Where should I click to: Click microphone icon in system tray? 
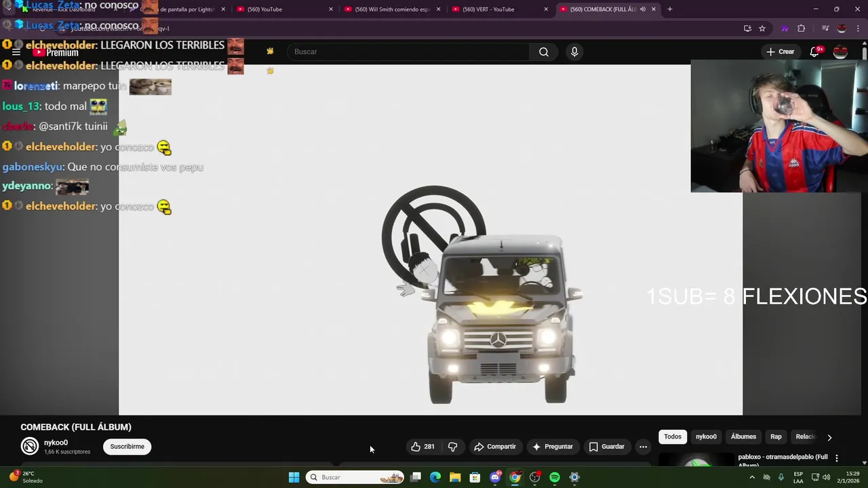pos(781,477)
